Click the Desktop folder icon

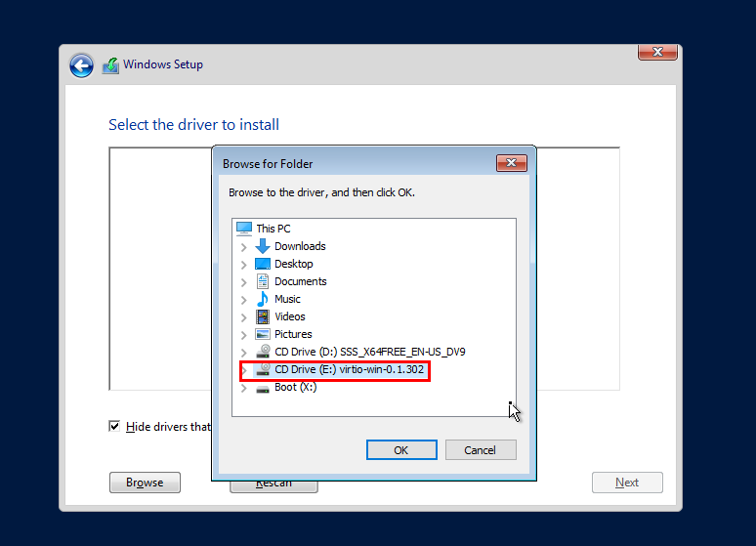click(x=263, y=264)
